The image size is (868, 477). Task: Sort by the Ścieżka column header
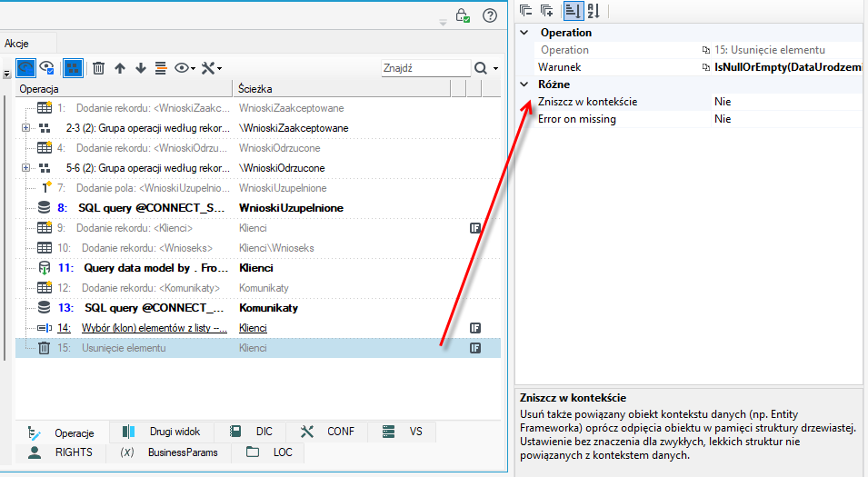point(342,88)
